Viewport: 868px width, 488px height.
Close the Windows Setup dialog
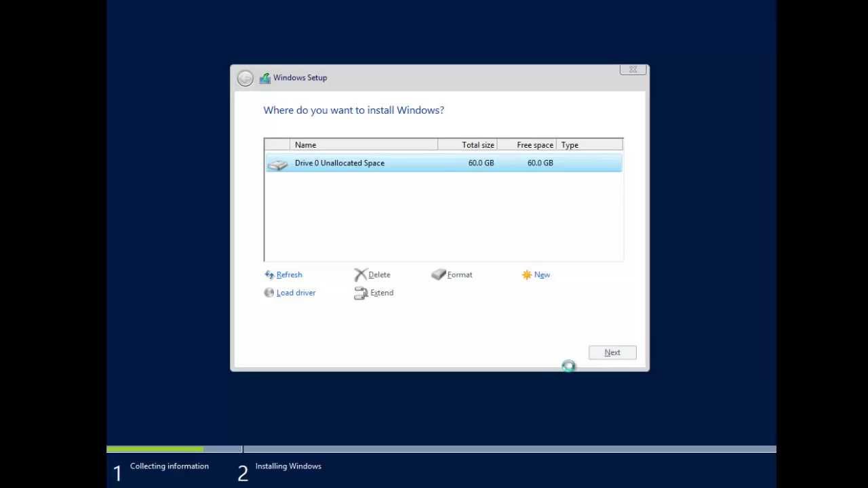[x=633, y=70]
